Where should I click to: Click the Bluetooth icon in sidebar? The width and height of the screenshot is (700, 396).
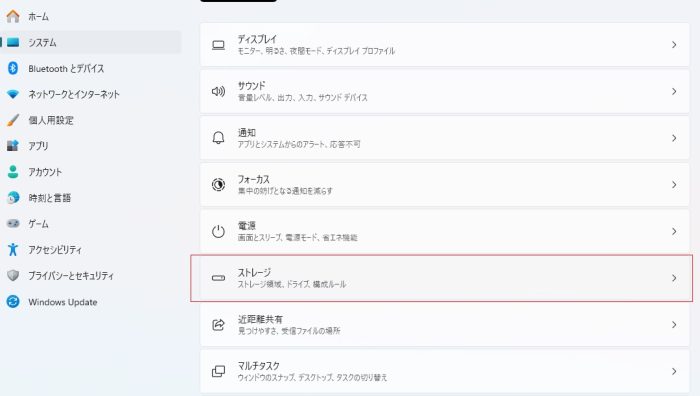(13, 68)
